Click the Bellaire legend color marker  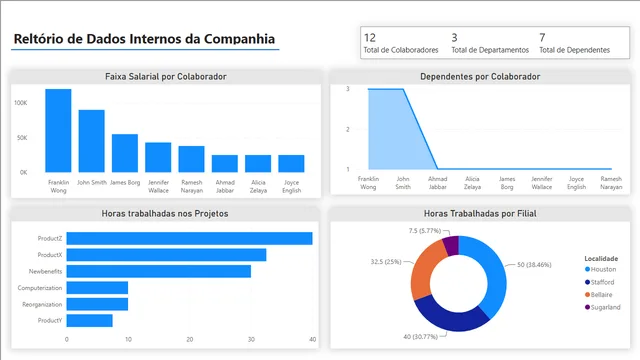pyautogui.click(x=587, y=295)
